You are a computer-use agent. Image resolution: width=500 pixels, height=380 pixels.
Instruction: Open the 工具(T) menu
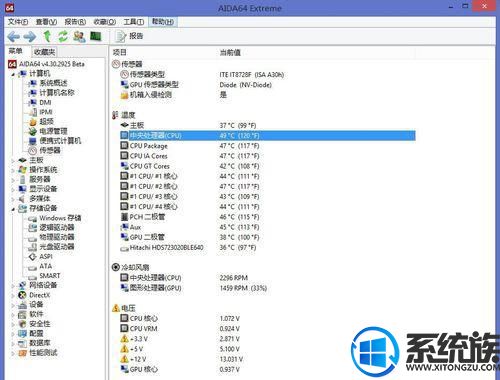[134, 22]
